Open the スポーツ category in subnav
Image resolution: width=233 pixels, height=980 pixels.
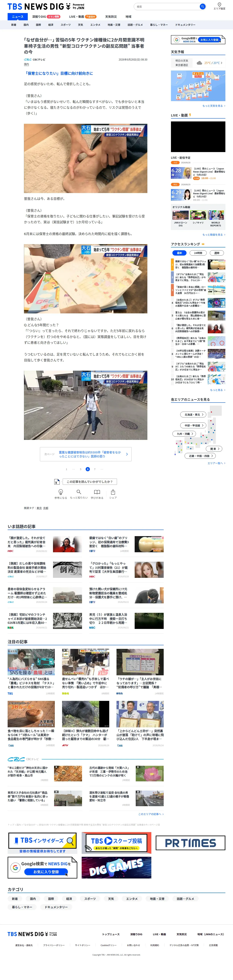[x=66, y=25]
